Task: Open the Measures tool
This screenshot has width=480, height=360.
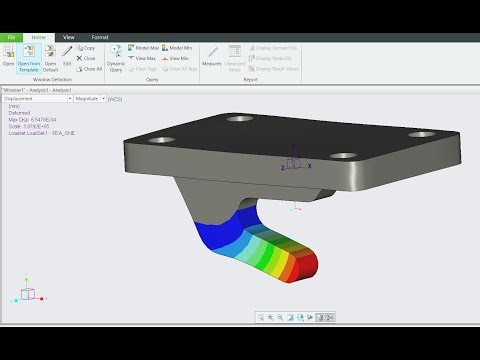Action: (212, 55)
